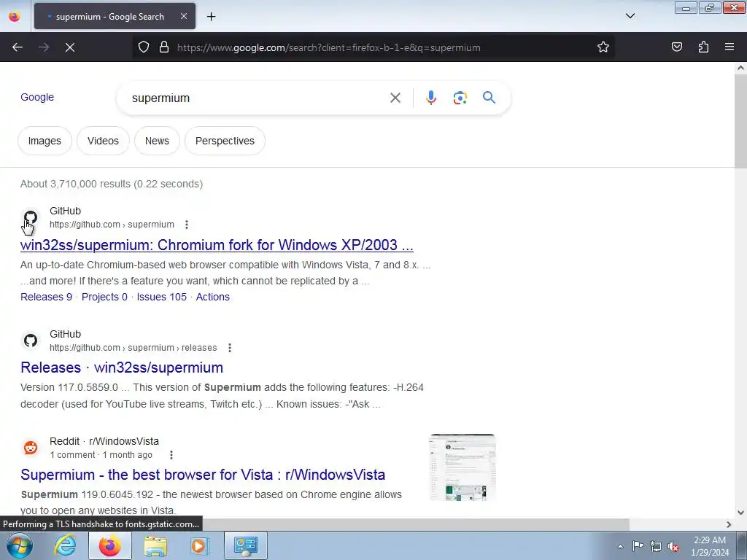Click the Firefox logo beside the tab strip
This screenshot has width=747, height=560.
pos(15,16)
